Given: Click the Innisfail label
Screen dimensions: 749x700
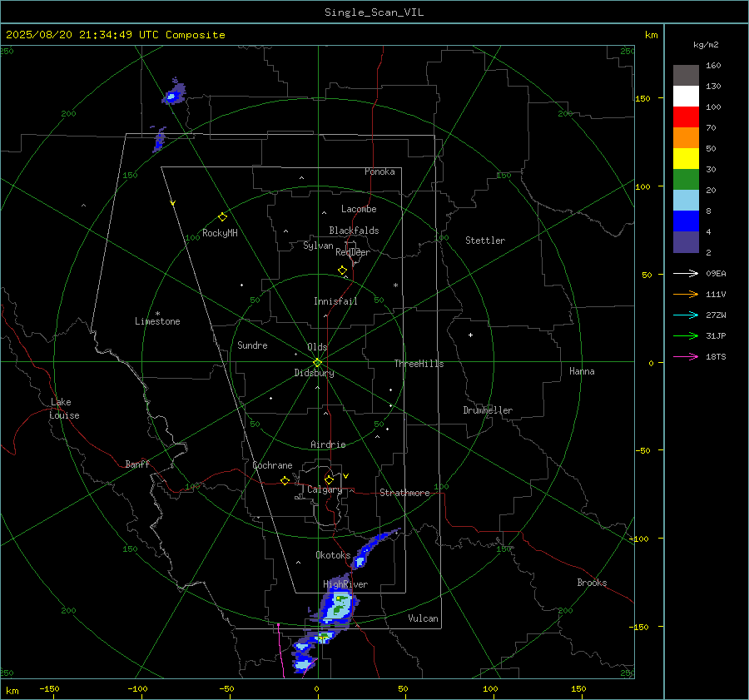Looking at the screenshot, I should click(335, 301).
